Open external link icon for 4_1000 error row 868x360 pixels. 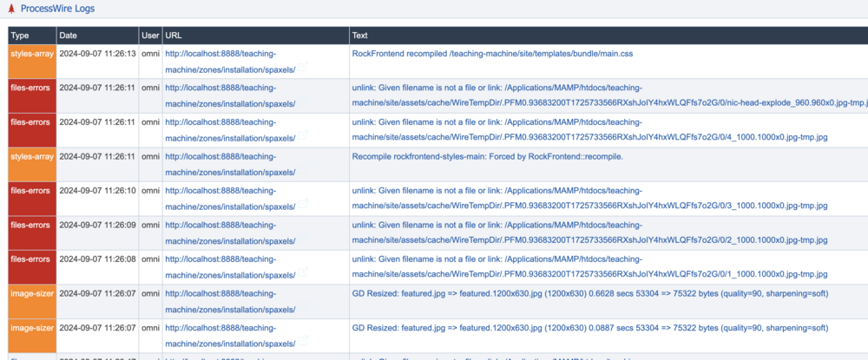[x=304, y=137]
